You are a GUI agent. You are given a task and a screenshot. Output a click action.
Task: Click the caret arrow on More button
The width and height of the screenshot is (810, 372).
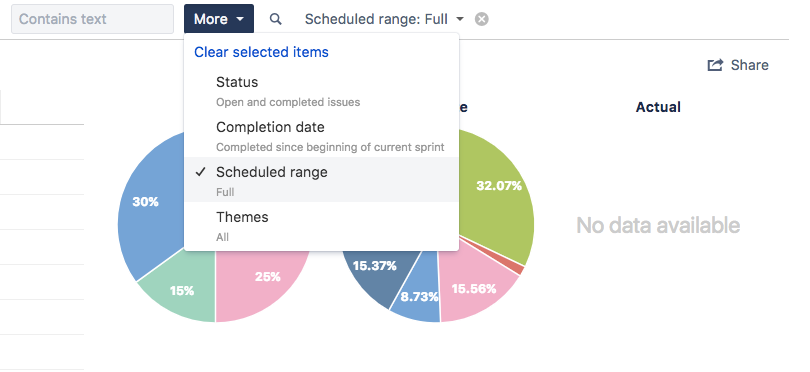240,19
